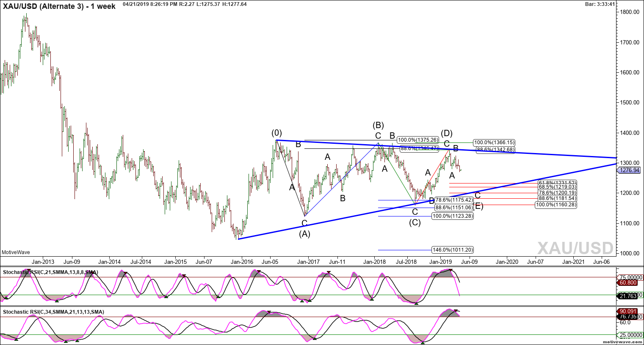644x345 pixels.
Task: Click the 78.6%(1200.19) Fibonacci level label
Action: [x=557, y=193]
